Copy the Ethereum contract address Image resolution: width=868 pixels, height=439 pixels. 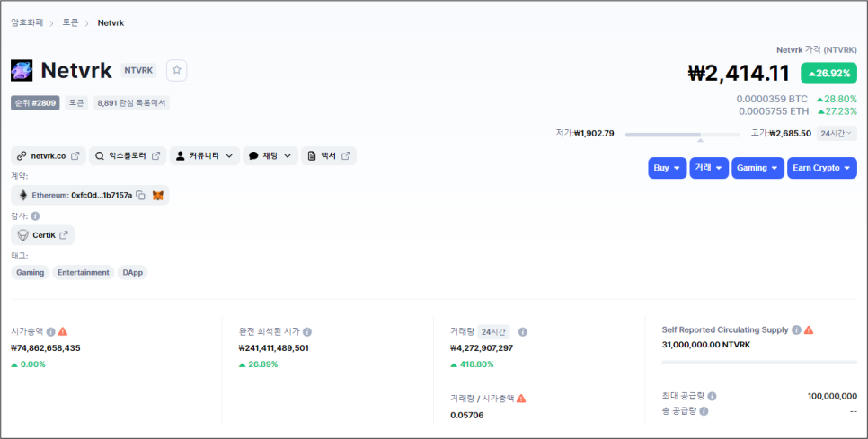pyautogui.click(x=141, y=195)
